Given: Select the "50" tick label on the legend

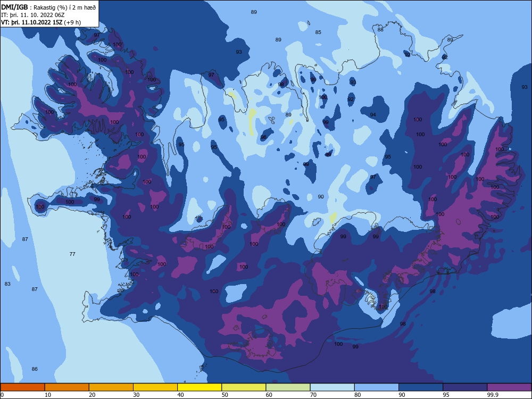Looking at the screenshot, I should (x=225, y=395).
